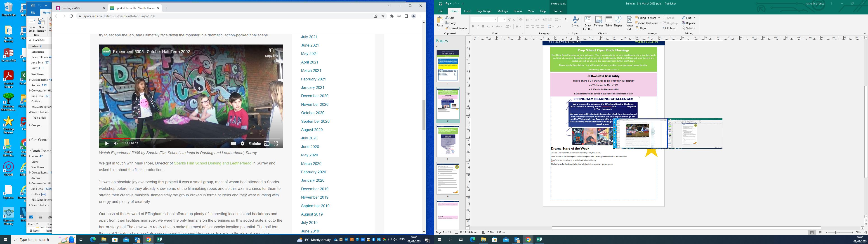Open the Pictures insert tool

tap(598, 22)
